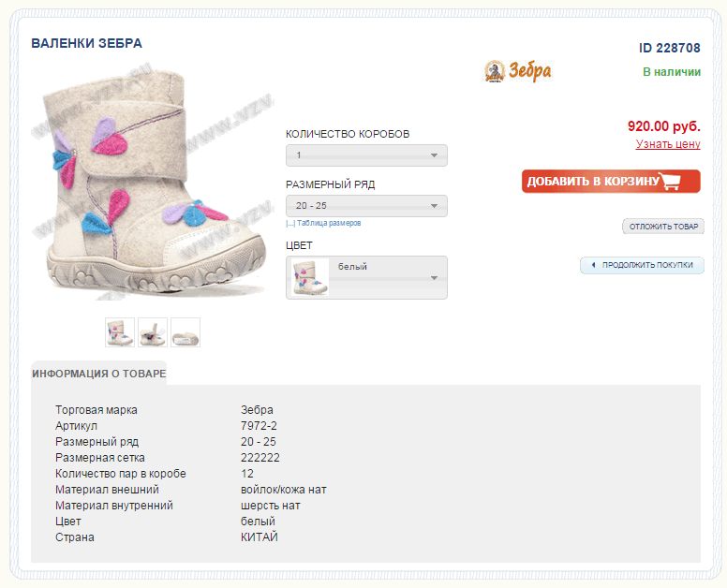This screenshot has width=727, height=588.
Task: Open the second boot thumbnail
Action: coord(153,332)
